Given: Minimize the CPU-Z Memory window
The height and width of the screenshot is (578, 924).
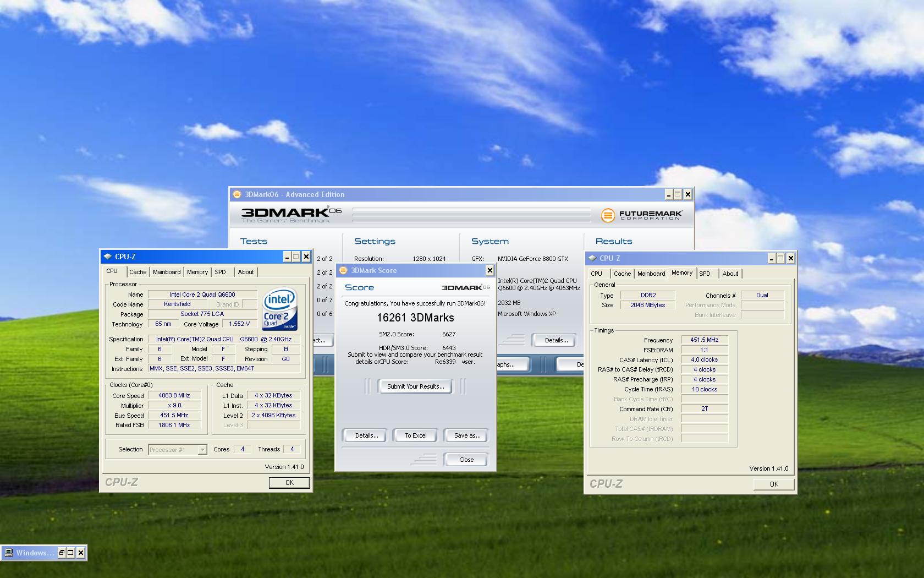Looking at the screenshot, I should 772,258.
